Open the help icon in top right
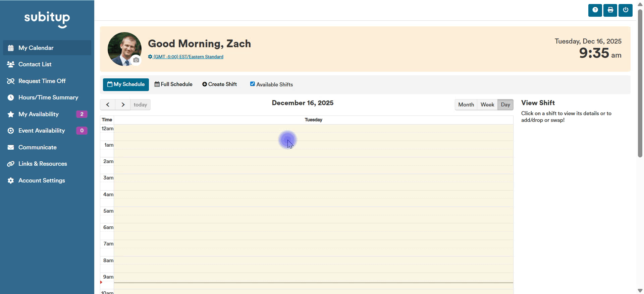Image resolution: width=644 pixels, height=294 pixels. click(595, 10)
